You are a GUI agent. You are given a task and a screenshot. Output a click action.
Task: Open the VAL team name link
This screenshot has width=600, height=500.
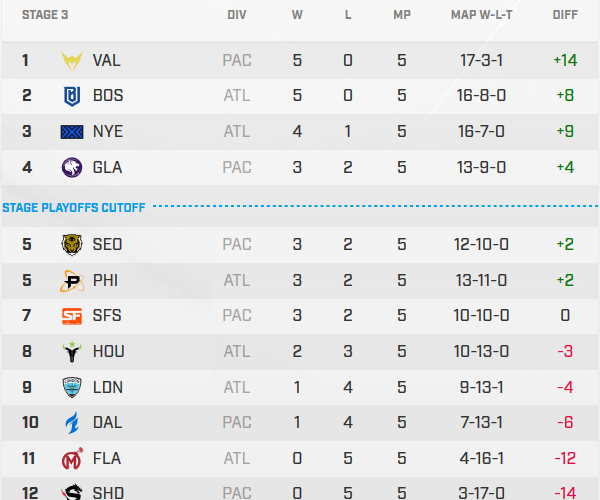pos(106,60)
